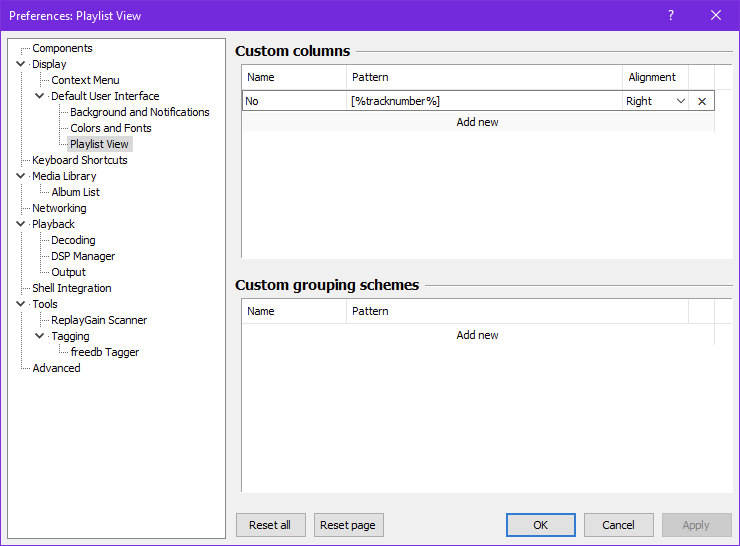Open Keyboard Shortcuts preferences
This screenshot has width=740, height=546.
tap(80, 160)
